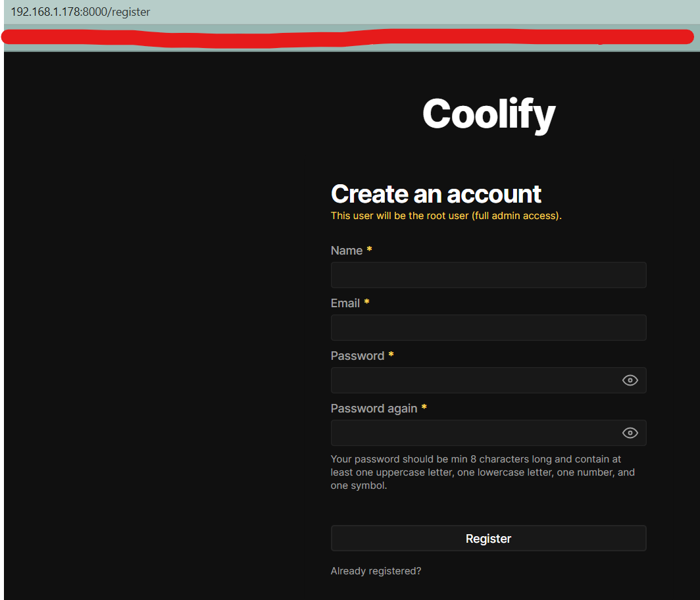The image size is (700, 600).
Task: Open the Already registered? link
Action: coord(376,571)
